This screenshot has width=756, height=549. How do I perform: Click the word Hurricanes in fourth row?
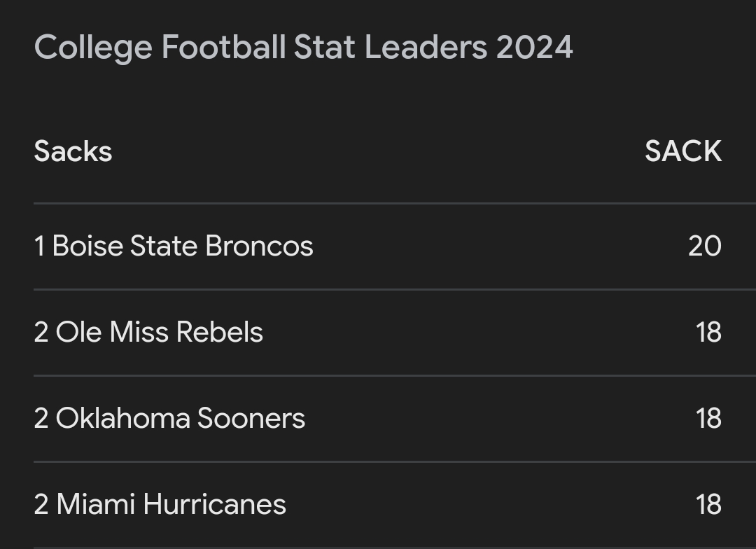click(215, 505)
